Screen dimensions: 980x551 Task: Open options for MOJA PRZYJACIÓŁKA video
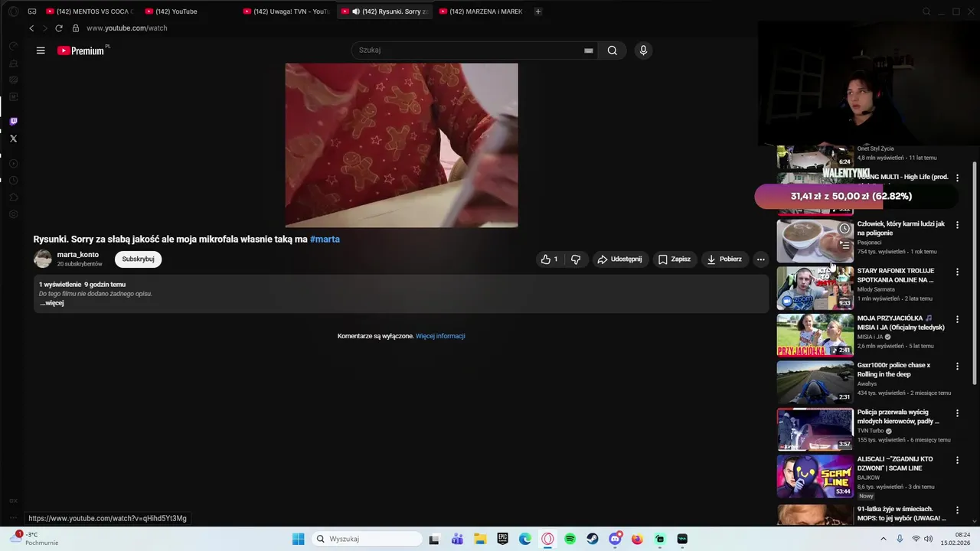[957, 319]
